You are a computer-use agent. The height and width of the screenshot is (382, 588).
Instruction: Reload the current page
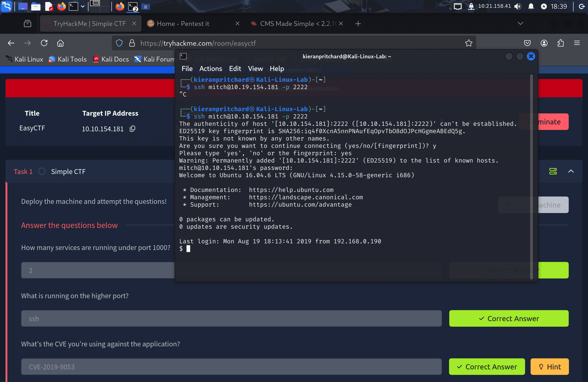pos(44,43)
